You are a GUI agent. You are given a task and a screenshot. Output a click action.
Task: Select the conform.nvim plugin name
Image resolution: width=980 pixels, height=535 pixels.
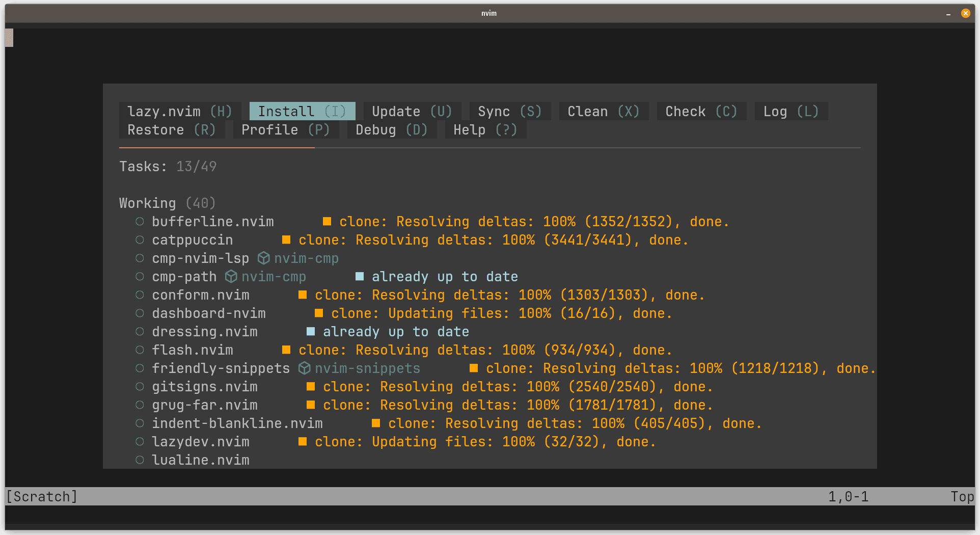201,295
